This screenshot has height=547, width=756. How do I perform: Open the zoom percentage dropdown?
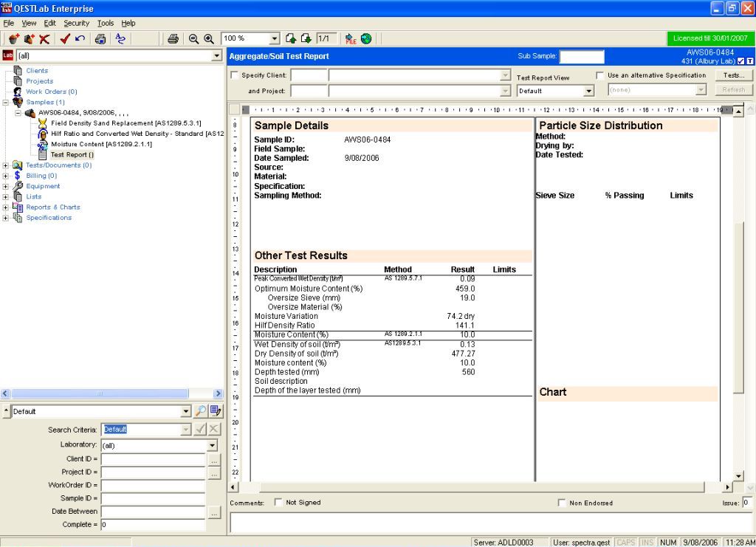(x=275, y=39)
